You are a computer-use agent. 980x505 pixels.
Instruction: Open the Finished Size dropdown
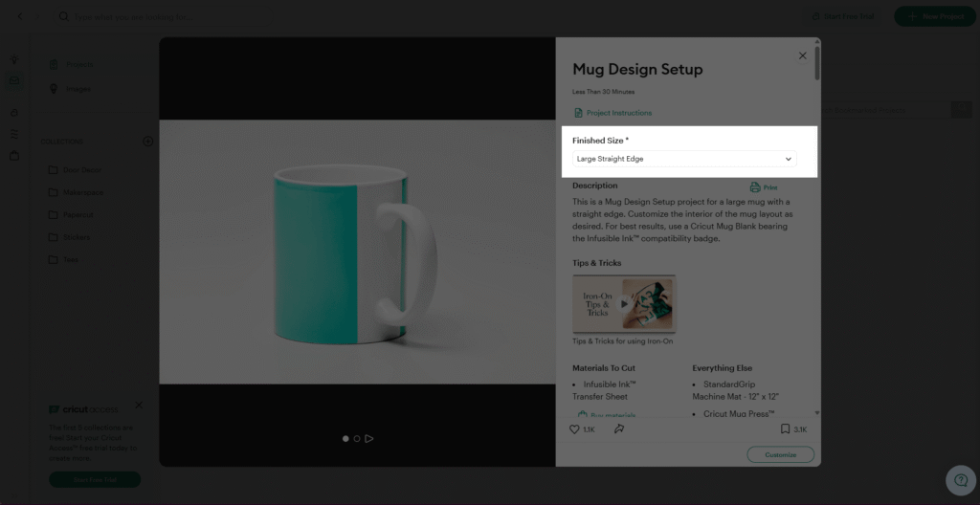coord(684,159)
